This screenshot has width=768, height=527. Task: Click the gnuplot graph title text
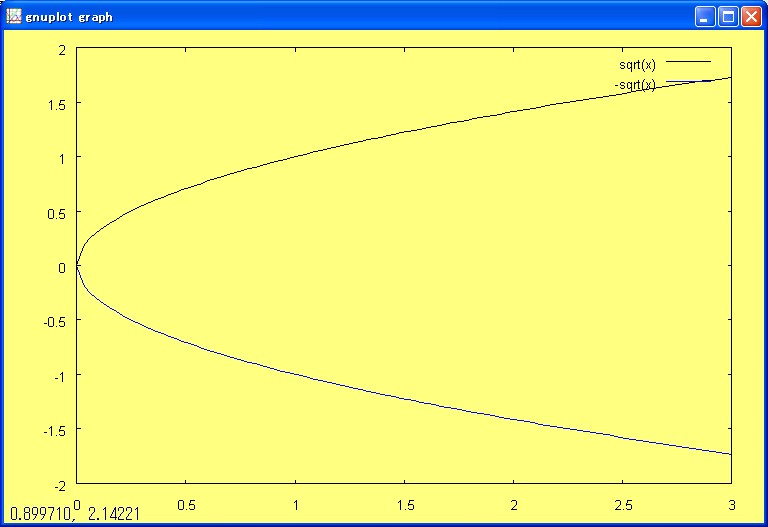69,18
